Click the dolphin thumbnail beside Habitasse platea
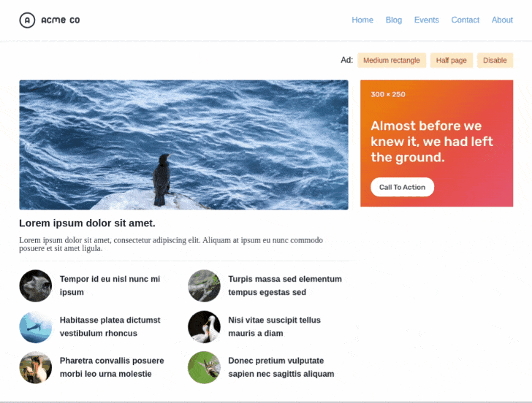The image size is (532, 403). tap(36, 327)
